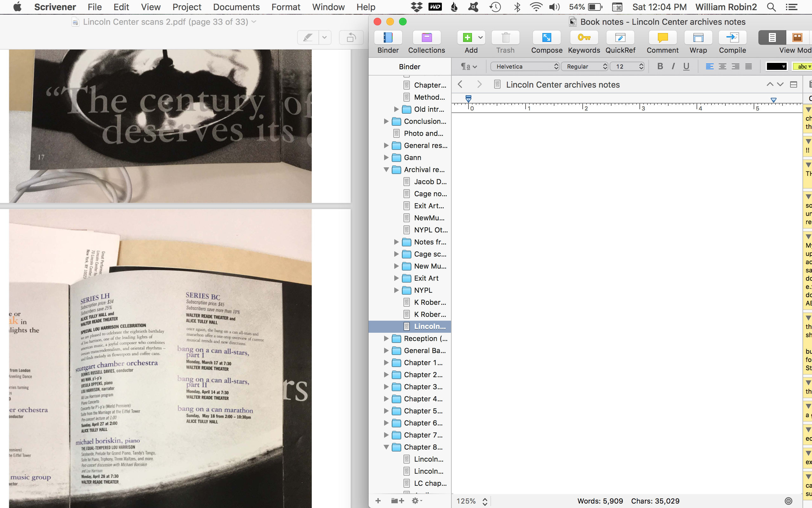
Task: Open the Add button's dropdown arrow
Action: (481, 38)
